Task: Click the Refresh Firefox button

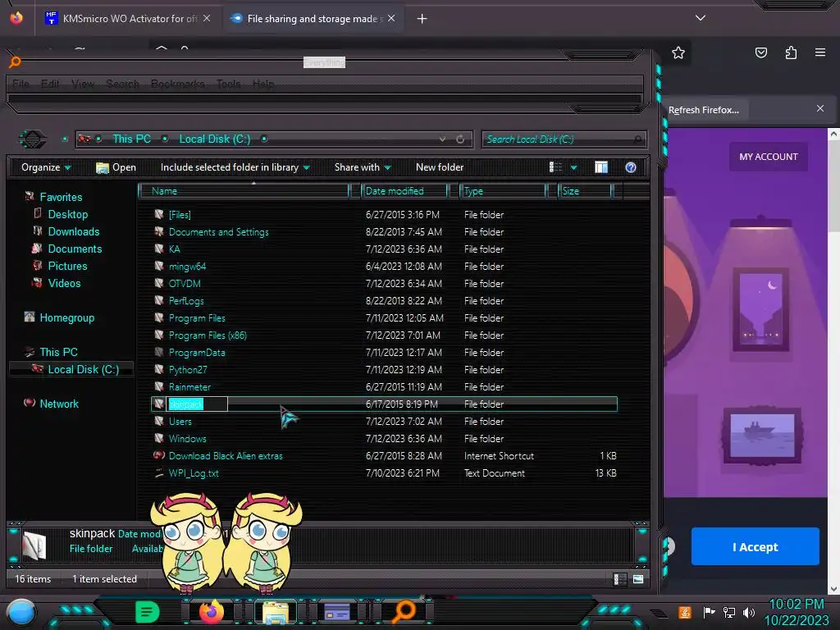Action: [x=703, y=110]
